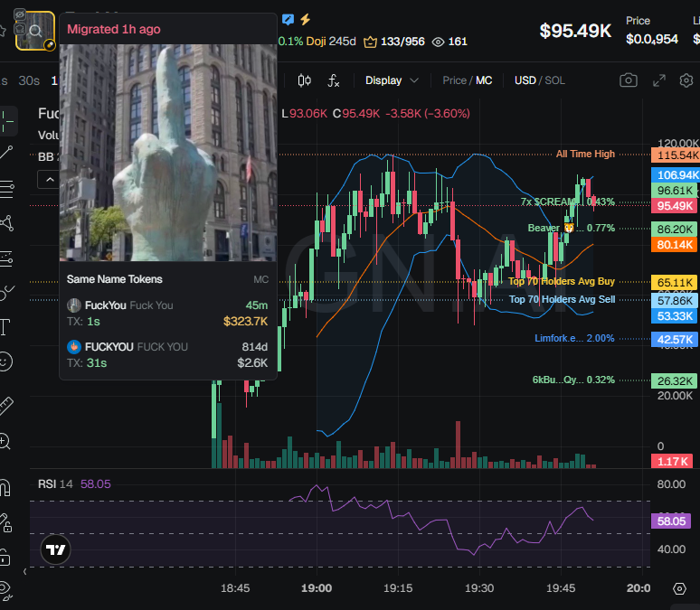Select the ruler measure tool
This screenshot has height=610, width=700.
coord(5,406)
